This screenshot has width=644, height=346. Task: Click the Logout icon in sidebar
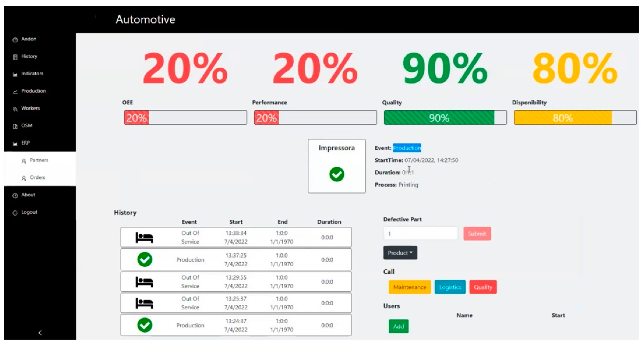pyautogui.click(x=15, y=212)
